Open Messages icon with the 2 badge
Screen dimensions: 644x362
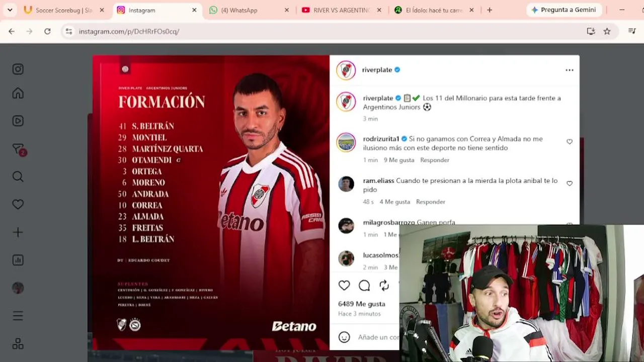(x=18, y=149)
